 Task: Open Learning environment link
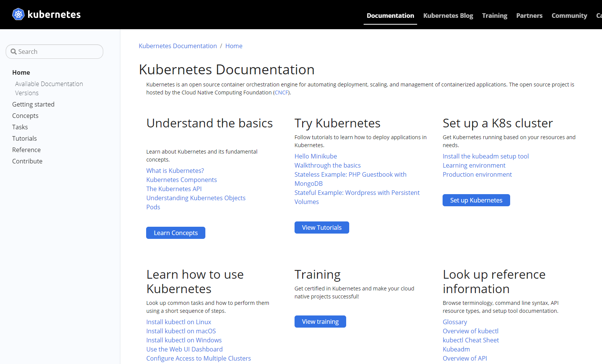coord(474,165)
